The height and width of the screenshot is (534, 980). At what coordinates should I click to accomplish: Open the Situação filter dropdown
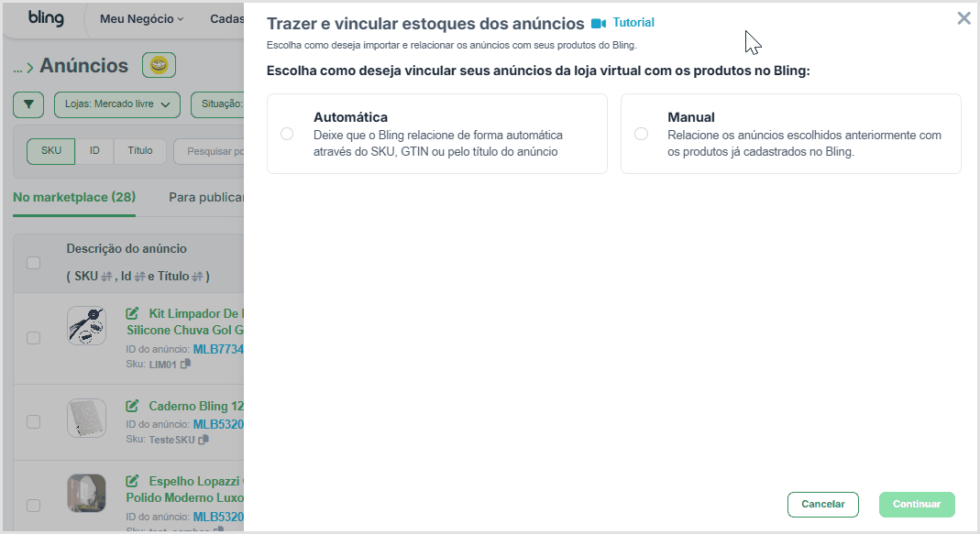(x=219, y=104)
